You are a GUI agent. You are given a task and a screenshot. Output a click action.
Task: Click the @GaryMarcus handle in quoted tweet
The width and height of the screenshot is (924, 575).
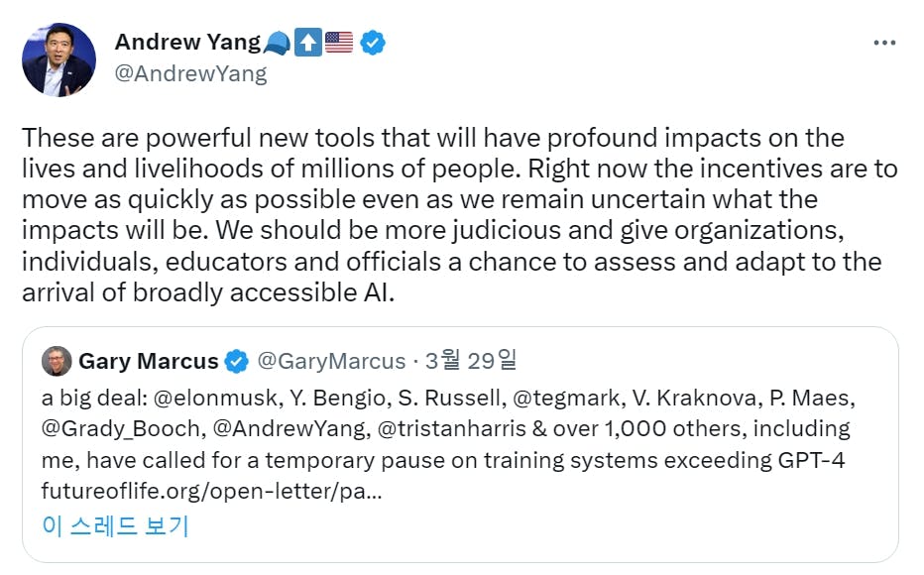click(x=331, y=361)
